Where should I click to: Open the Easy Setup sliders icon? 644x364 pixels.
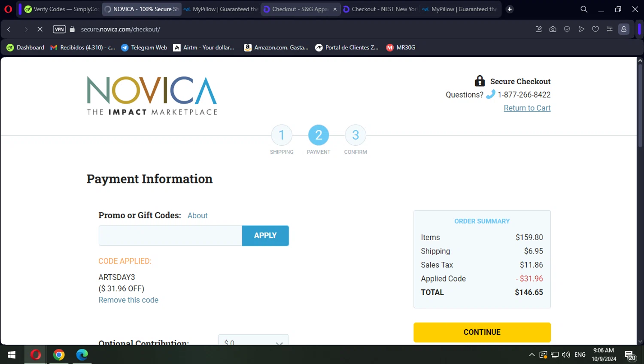point(610,29)
